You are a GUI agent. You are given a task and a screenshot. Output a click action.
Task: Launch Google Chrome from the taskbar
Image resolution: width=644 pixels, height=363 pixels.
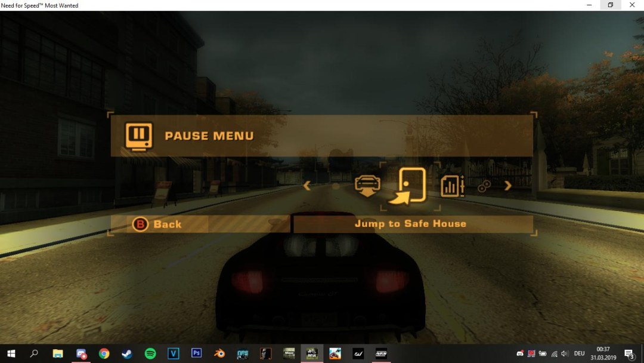104,353
